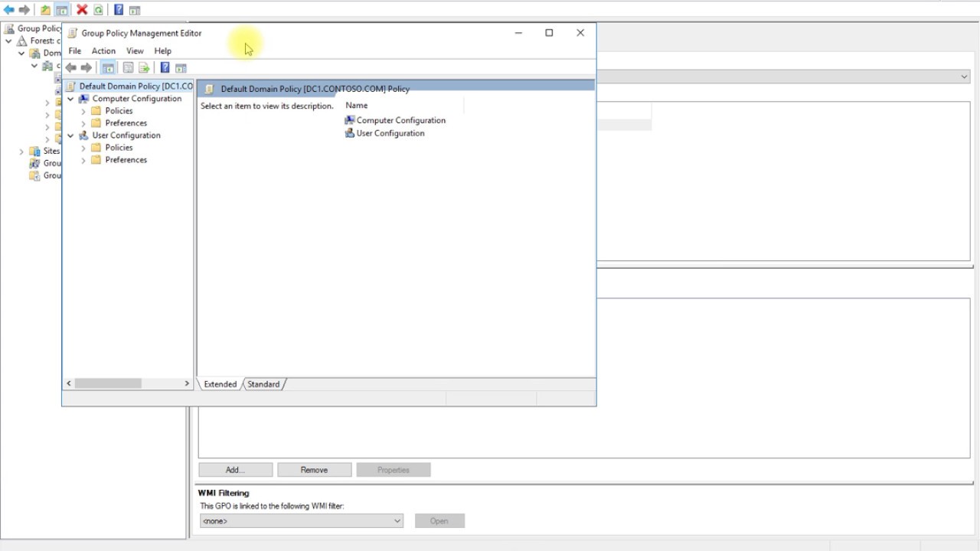Click the Export List icon in Editor toolbar
Viewport: 980px width, 551px height.
[x=144, y=68]
